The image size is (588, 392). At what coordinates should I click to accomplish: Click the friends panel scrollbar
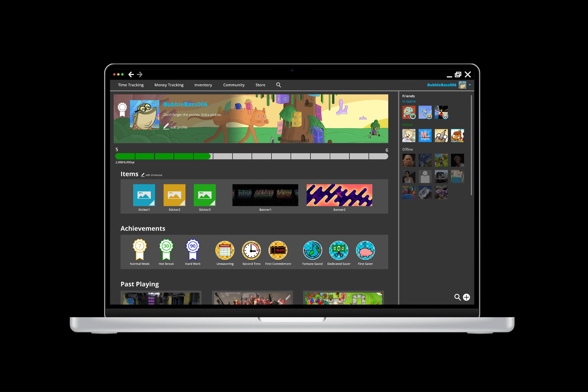pyautogui.click(x=471, y=145)
